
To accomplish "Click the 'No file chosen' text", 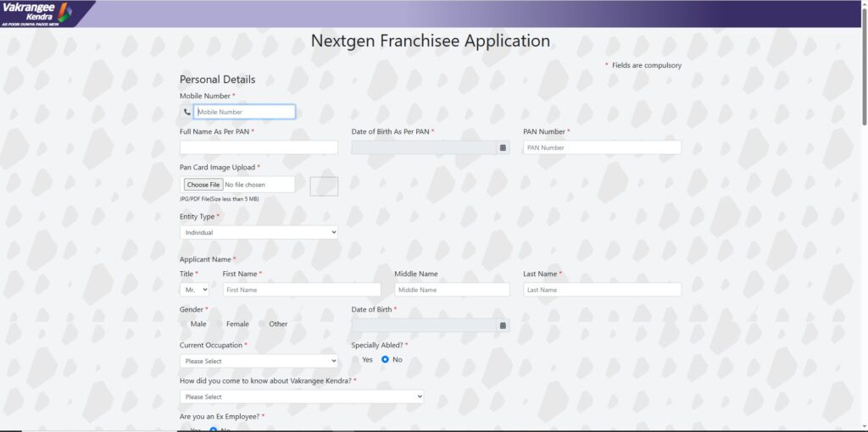I will pyautogui.click(x=245, y=185).
